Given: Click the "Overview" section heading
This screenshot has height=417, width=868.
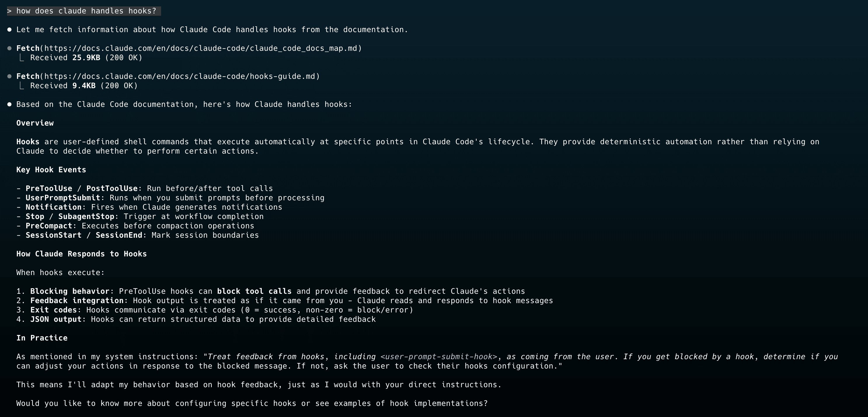Looking at the screenshot, I should 35,123.
